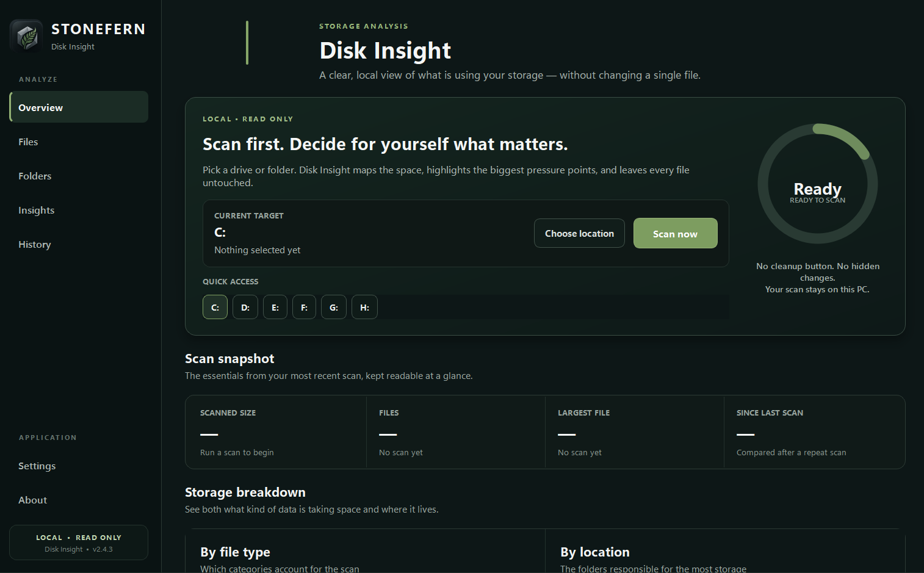This screenshot has height=573, width=924.
Task: Open the Folders section
Action: pyautogui.click(x=79, y=176)
